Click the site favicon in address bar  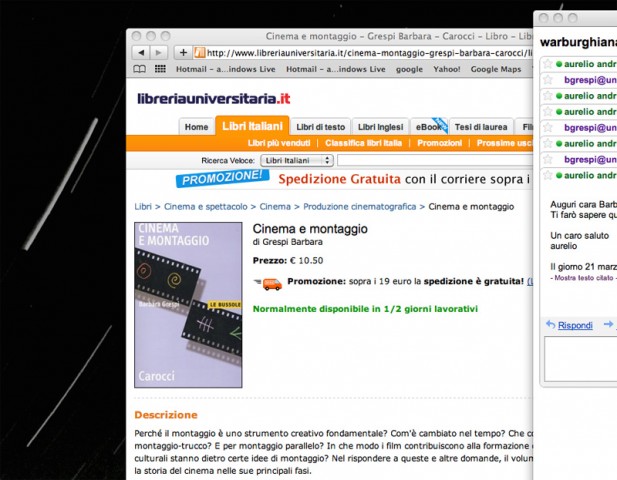coord(200,52)
